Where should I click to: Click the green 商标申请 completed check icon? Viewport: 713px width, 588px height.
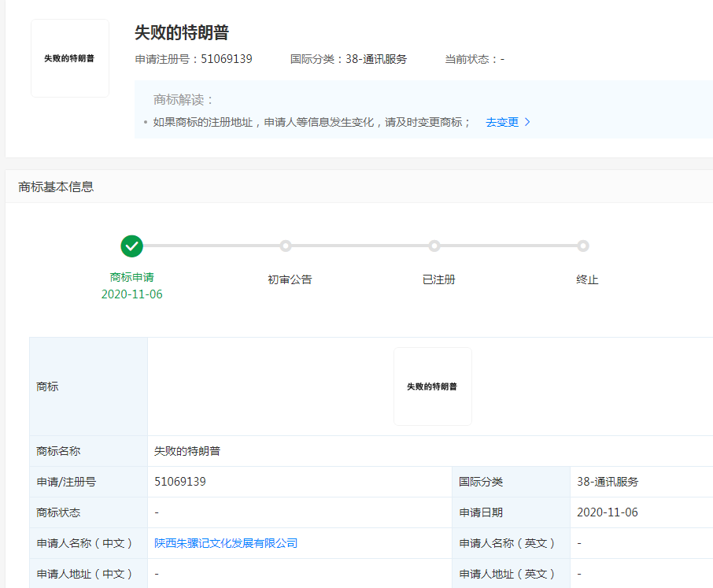[x=131, y=246]
